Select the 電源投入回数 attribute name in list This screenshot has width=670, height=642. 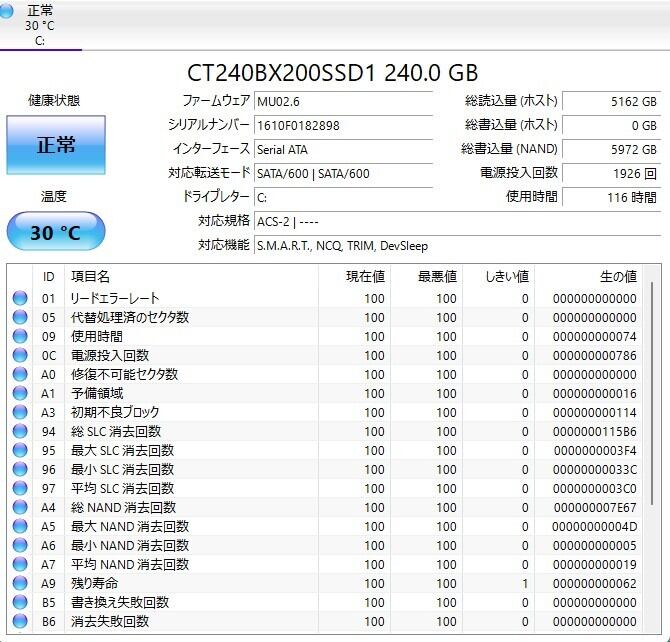click(x=110, y=355)
